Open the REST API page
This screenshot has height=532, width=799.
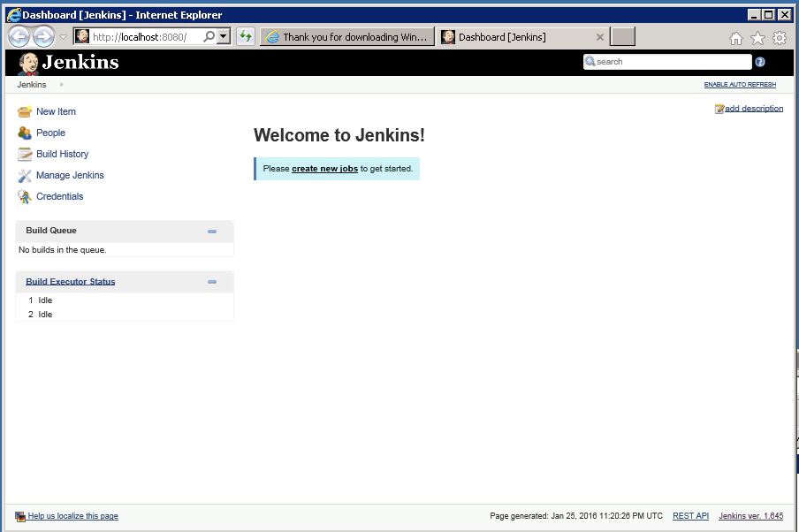pos(690,515)
